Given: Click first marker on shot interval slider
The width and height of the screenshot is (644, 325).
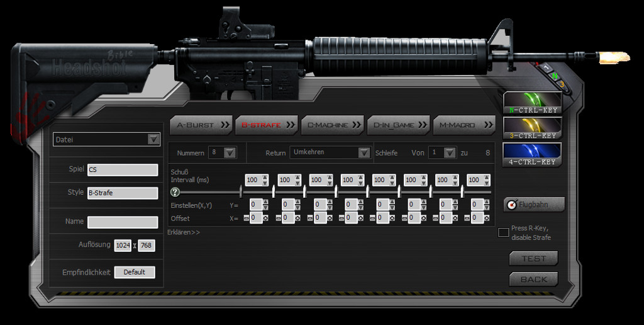Looking at the screenshot, I should click(x=241, y=191).
